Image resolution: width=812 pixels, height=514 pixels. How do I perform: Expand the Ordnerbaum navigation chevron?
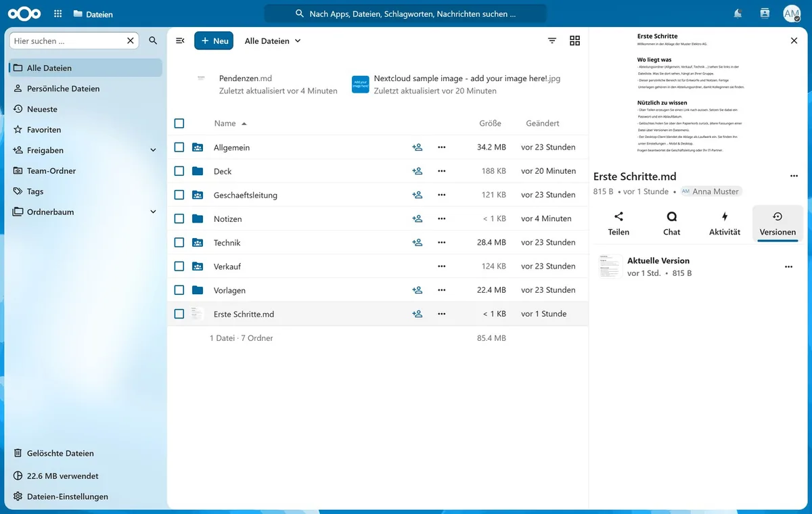coord(153,212)
